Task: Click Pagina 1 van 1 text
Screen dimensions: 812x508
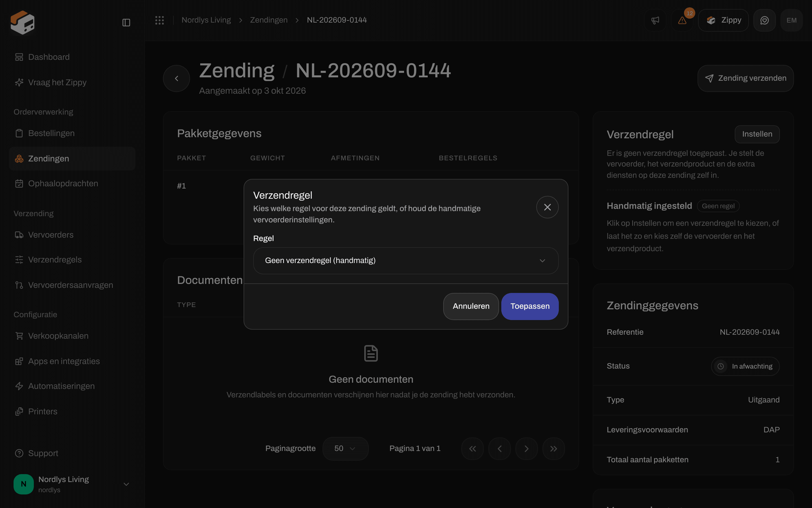Action: (415, 448)
